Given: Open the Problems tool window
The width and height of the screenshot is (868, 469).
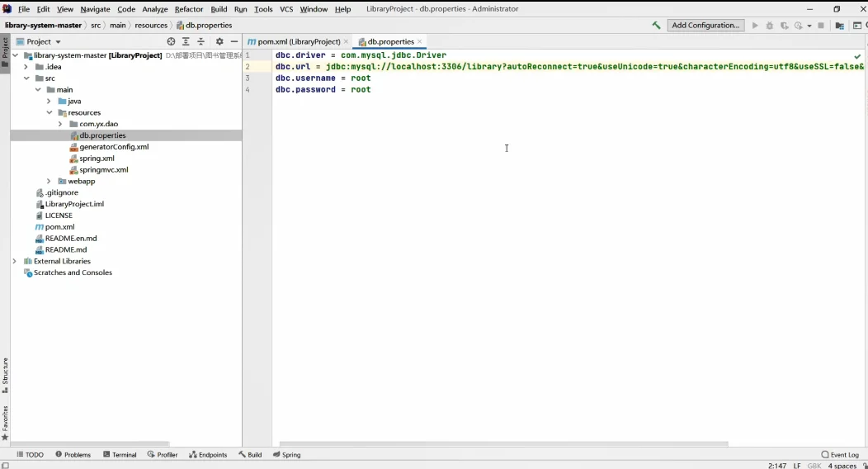Looking at the screenshot, I should (x=73, y=455).
